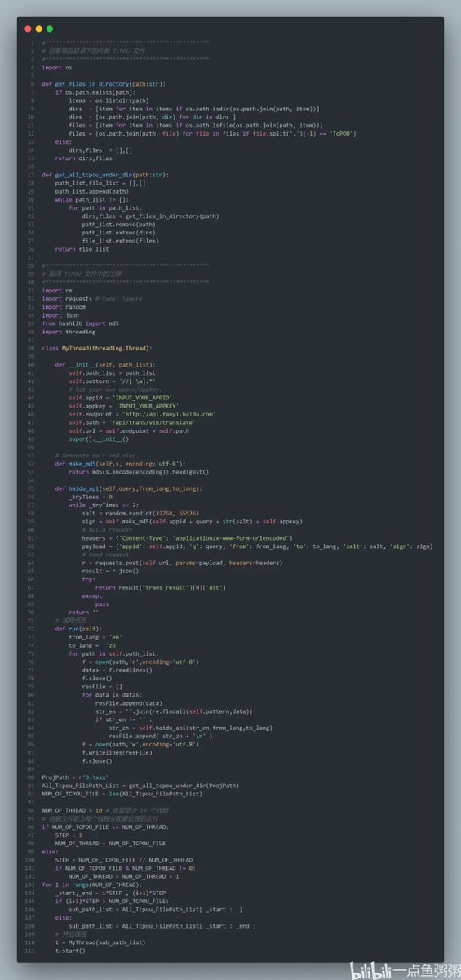Click the 'import json' line

(x=60, y=315)
